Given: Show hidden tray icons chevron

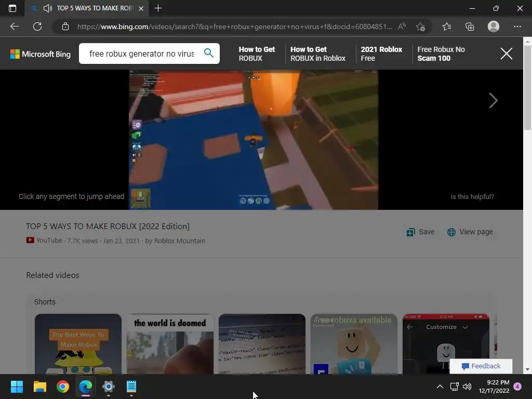Looking at the screenshot, I should click(440, 387).
